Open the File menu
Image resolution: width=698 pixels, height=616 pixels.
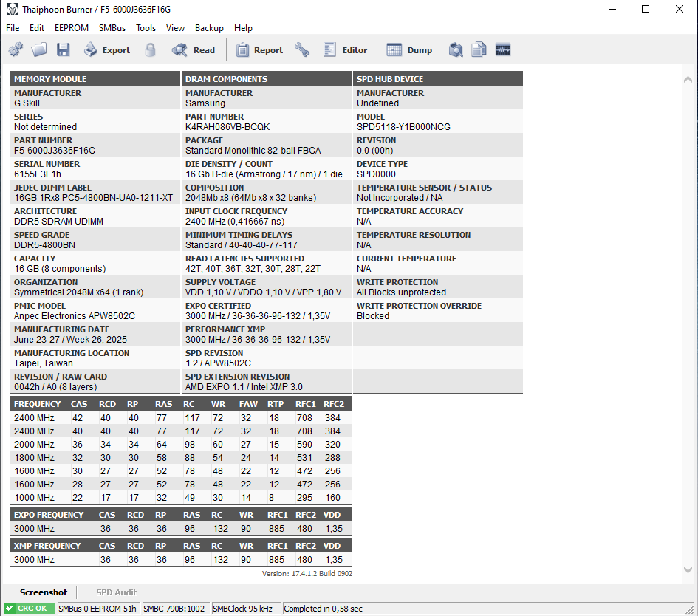tap(13, 28)
